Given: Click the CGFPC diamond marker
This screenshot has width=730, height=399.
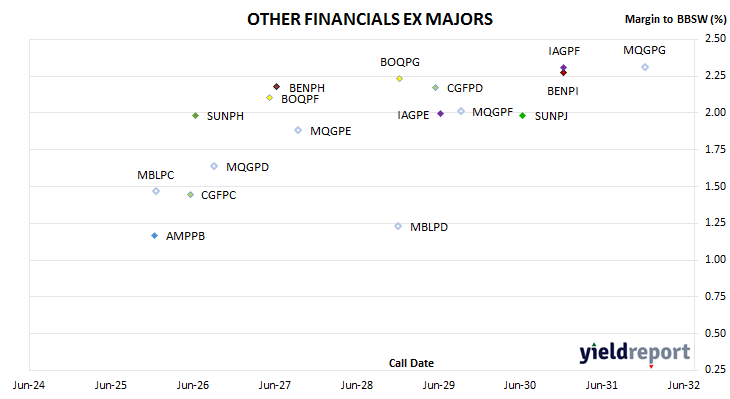Looking at the screenshot, I should (x=190, y=195).
